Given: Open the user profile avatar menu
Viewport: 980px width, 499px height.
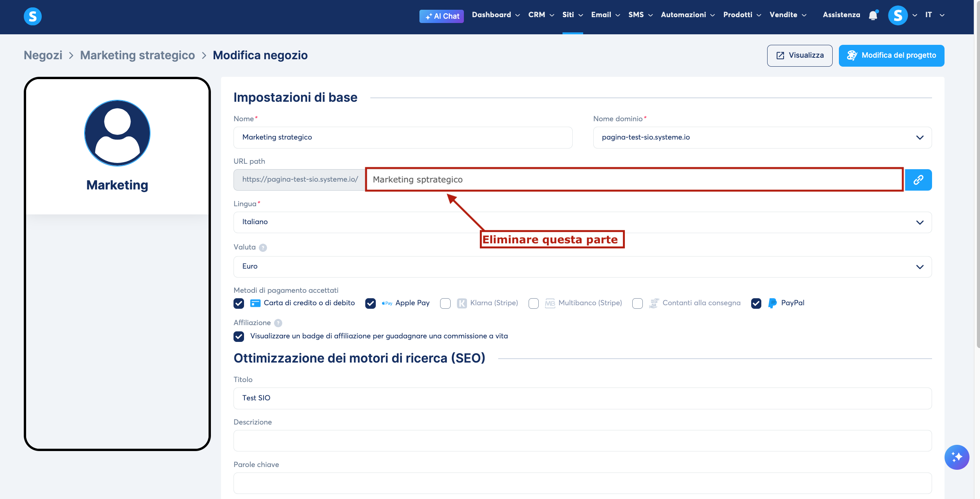Looking at the screenshot, I should 898,15.
